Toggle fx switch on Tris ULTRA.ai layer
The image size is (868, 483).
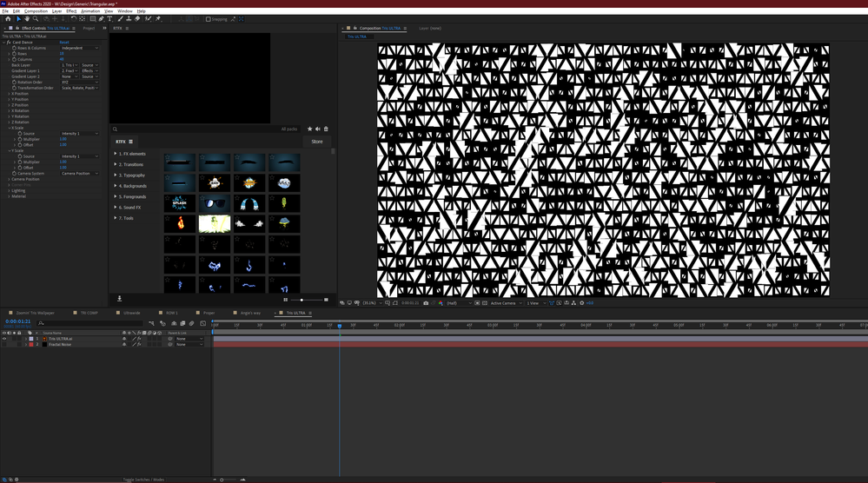[139, 339]
